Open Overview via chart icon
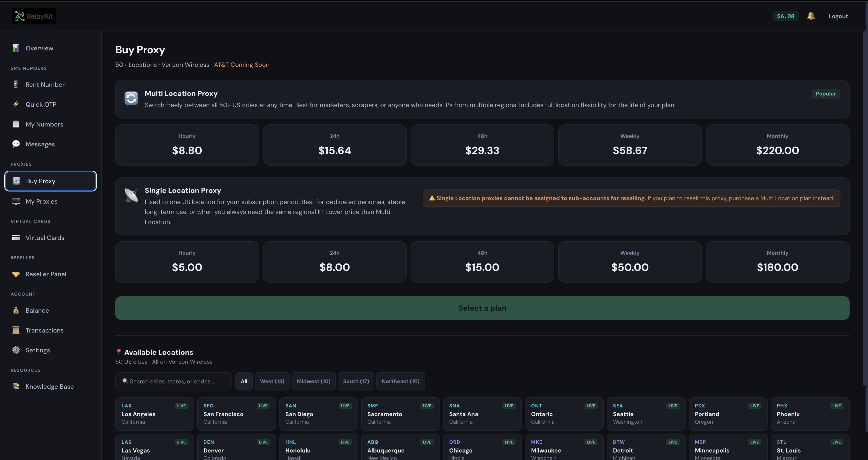 click(x=16, y=48)
